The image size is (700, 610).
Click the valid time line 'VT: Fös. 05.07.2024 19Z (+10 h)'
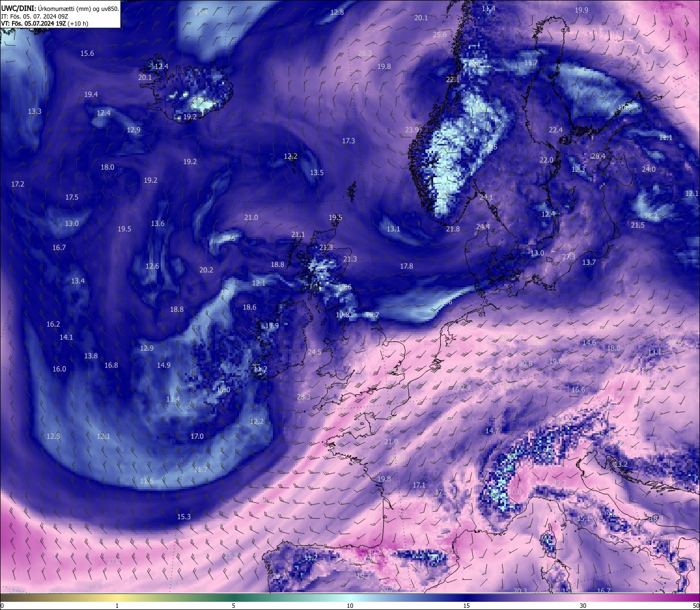click(x=45, y=24)
